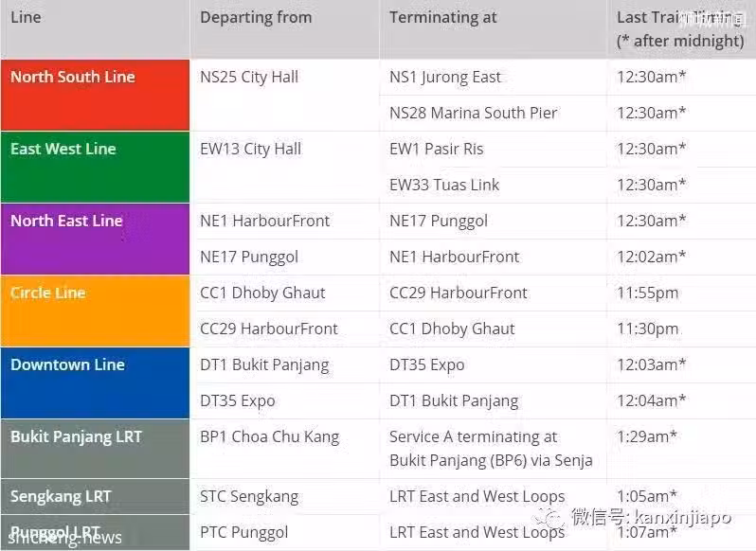Click the purple North East Line cell

coord(95,239)
